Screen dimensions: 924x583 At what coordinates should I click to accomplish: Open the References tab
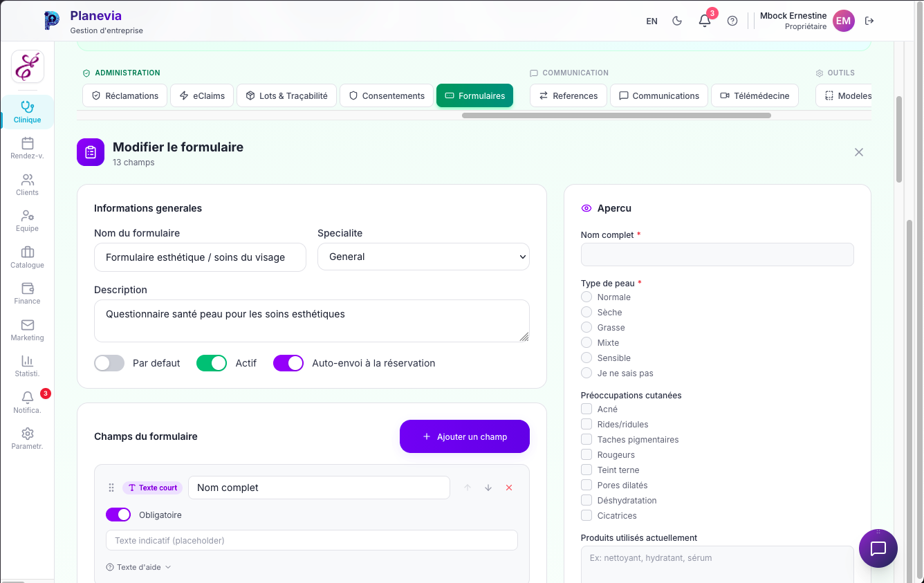(x=569, y=95)
